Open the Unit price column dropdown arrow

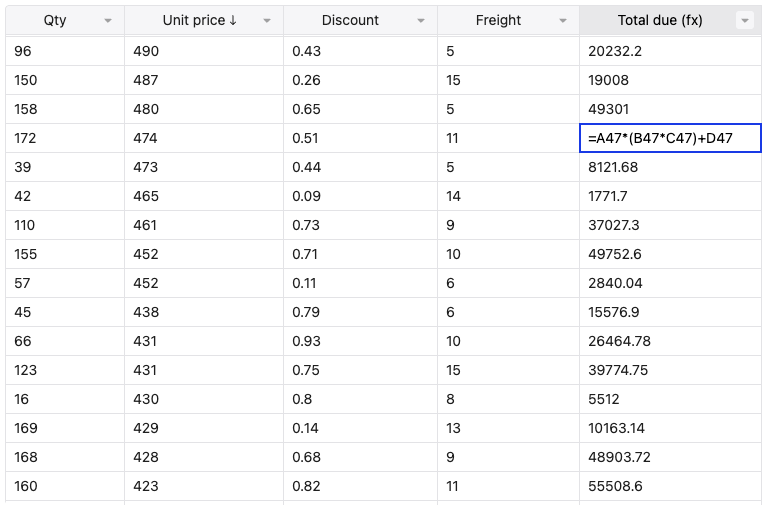(x=267, y=21)
